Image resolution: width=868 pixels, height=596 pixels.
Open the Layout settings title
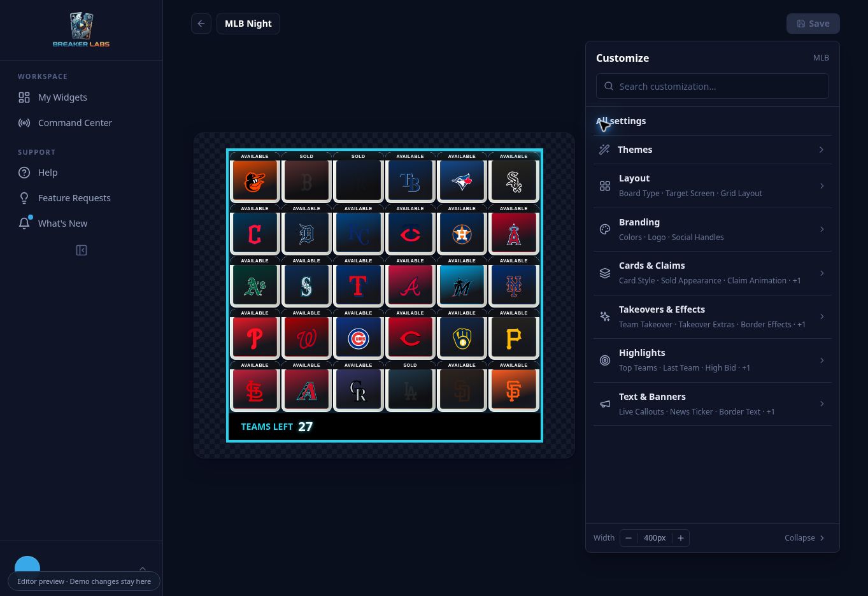634,178
